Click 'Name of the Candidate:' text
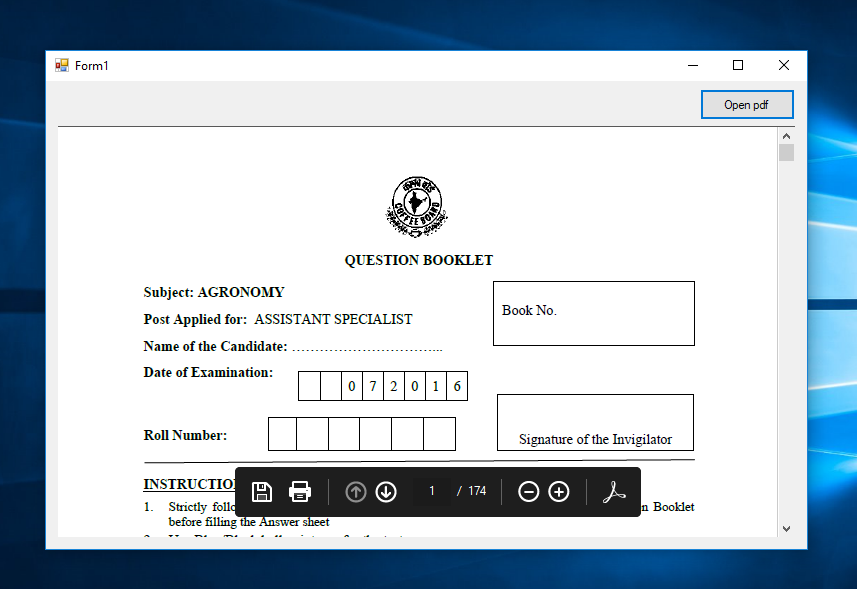Screen dimensions: 857x589 click(215, 346)
